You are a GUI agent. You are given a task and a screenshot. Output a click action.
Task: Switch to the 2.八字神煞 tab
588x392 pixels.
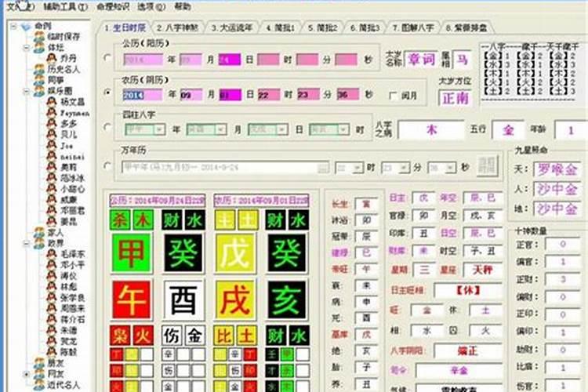point(177,27)
